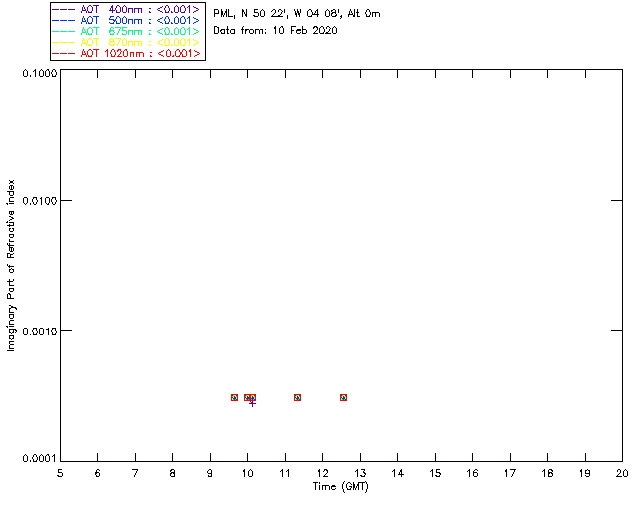Click the 20 hour x-axis tick label
Screen dimensions: 640x512
click(x=622, y=473)
